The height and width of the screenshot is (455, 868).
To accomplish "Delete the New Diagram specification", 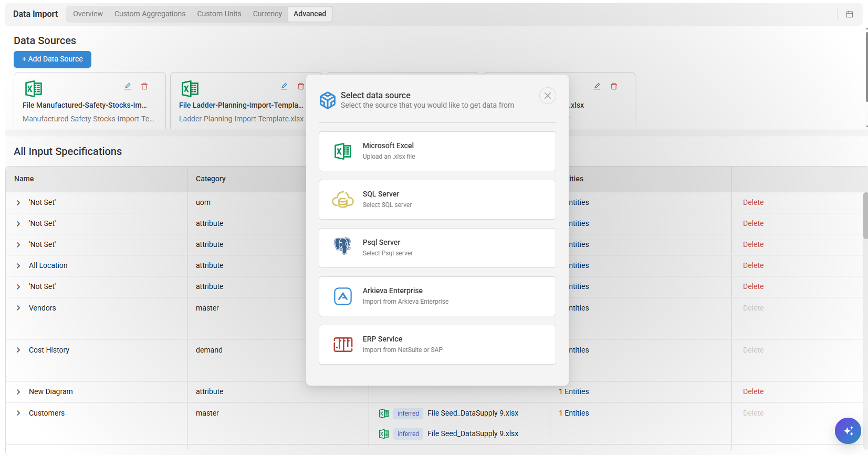I will pyautogui.click(x=753, y=392).
